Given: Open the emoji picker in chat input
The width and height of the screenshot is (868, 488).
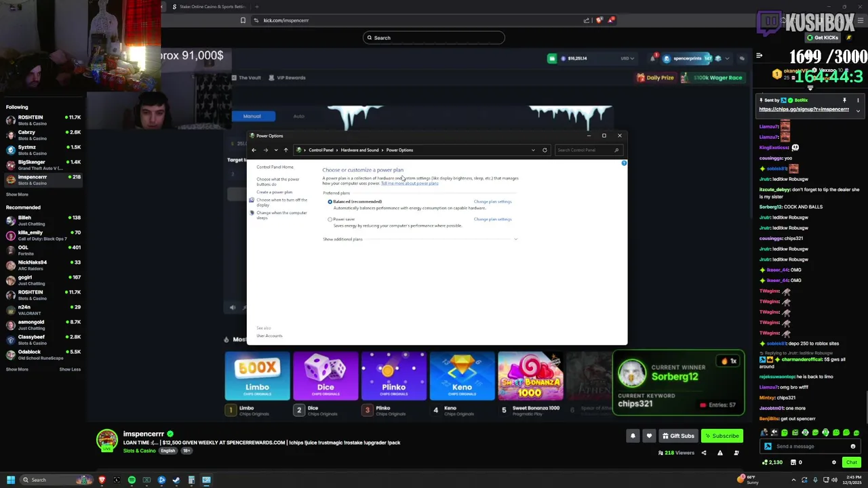Looking at the screenshot, I should 853,447.
